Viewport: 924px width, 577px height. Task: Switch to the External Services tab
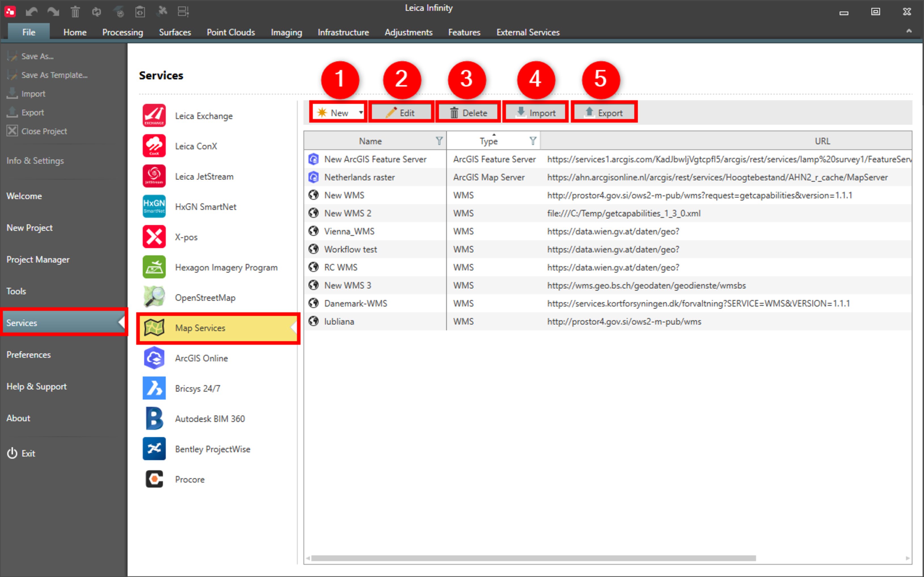click(x=528, y=32)
